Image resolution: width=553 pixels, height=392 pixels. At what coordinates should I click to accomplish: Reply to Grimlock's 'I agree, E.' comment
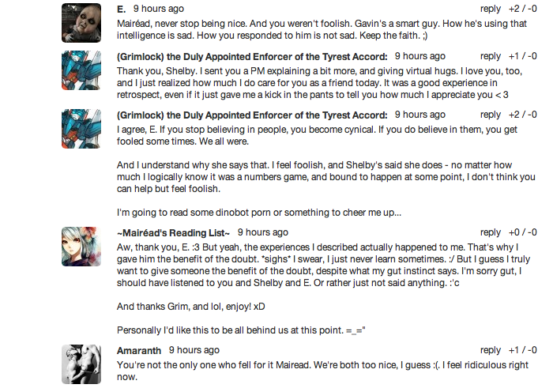tap(491, 115)
